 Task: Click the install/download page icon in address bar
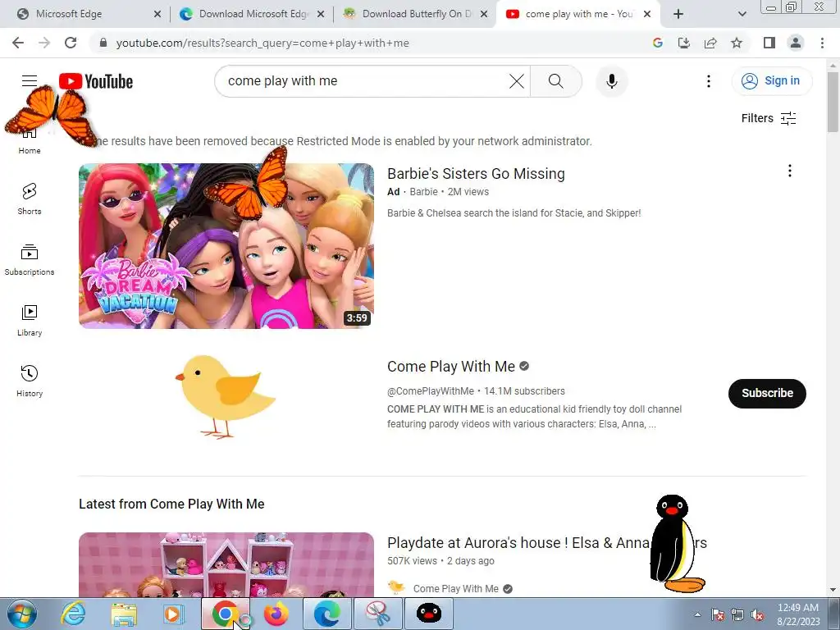[x=684, y=43]
